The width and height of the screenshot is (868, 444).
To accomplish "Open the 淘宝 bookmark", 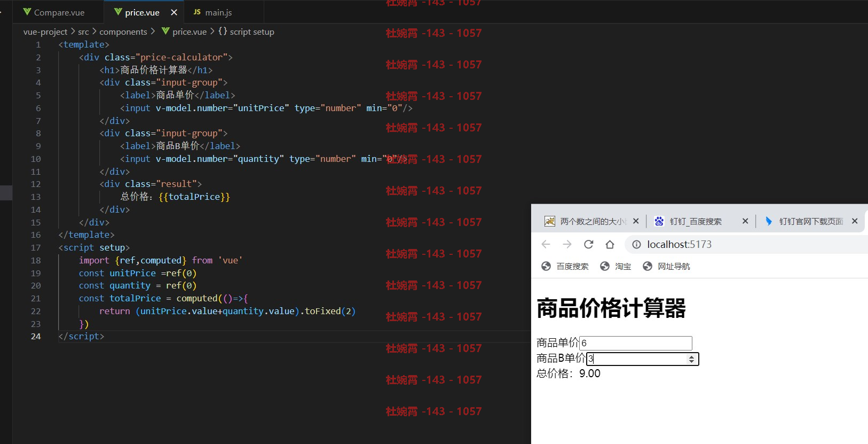I will pos(616,266).
